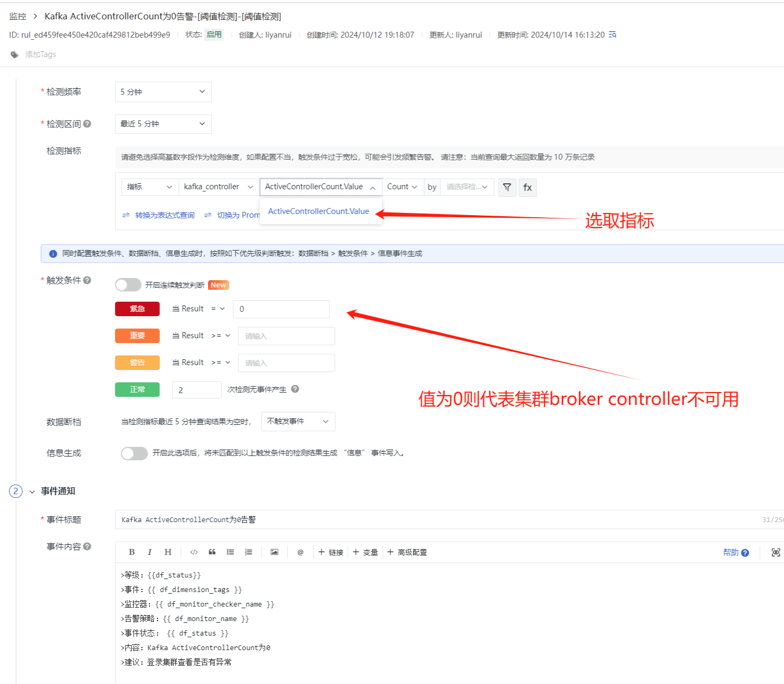Image resolution: width=784 pixels, height=684 pixels.
Task: Click the step 2 circle for 事件通知
Action: click(16, 491)
